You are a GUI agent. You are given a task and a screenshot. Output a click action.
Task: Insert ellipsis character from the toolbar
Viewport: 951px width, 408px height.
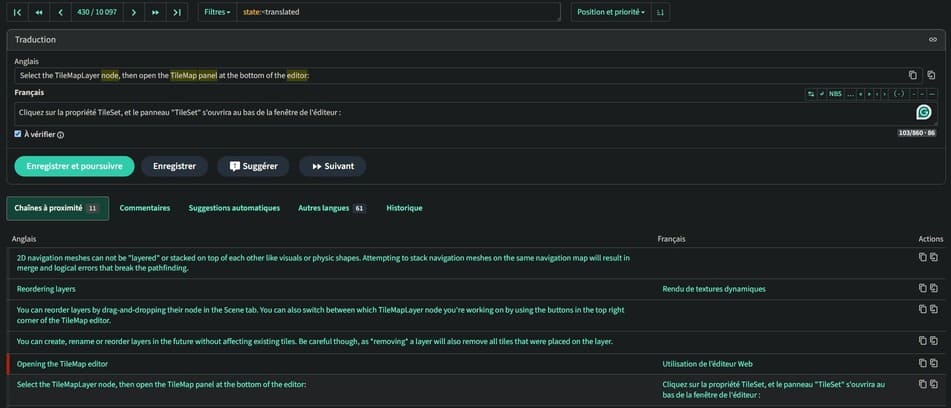pos(850,94)
